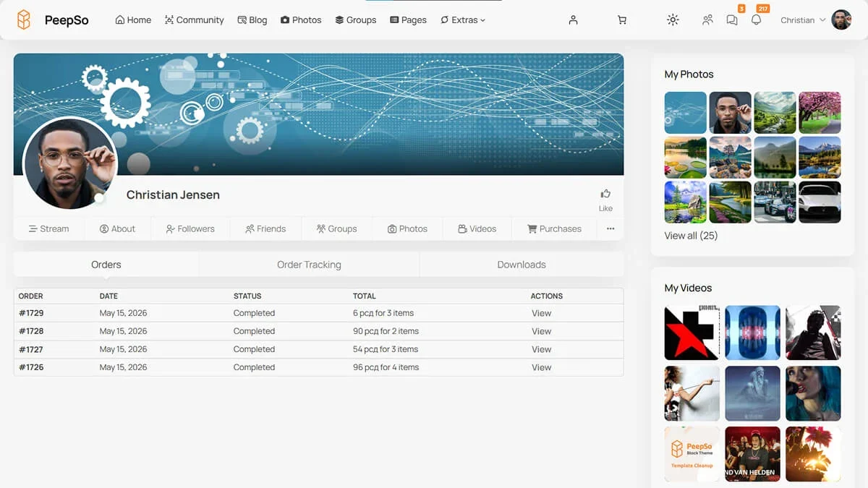The image size is (868, 488).
Task: Open the Followers profile tab
Action: pos(190,228)
